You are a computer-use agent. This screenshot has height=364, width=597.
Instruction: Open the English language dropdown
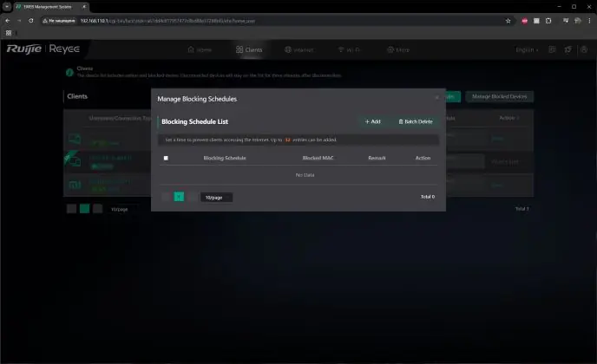pyautogui.click(x=527, y=49)
